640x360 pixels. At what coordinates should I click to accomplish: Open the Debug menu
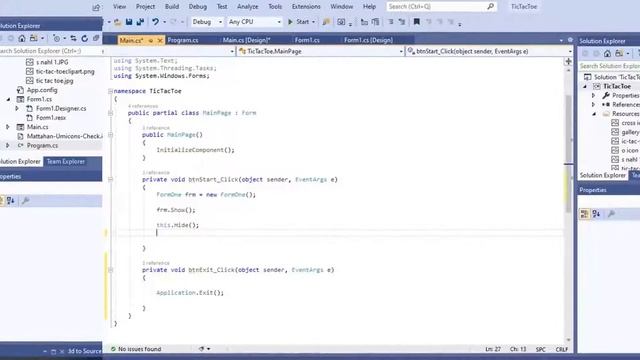[198, 7]
